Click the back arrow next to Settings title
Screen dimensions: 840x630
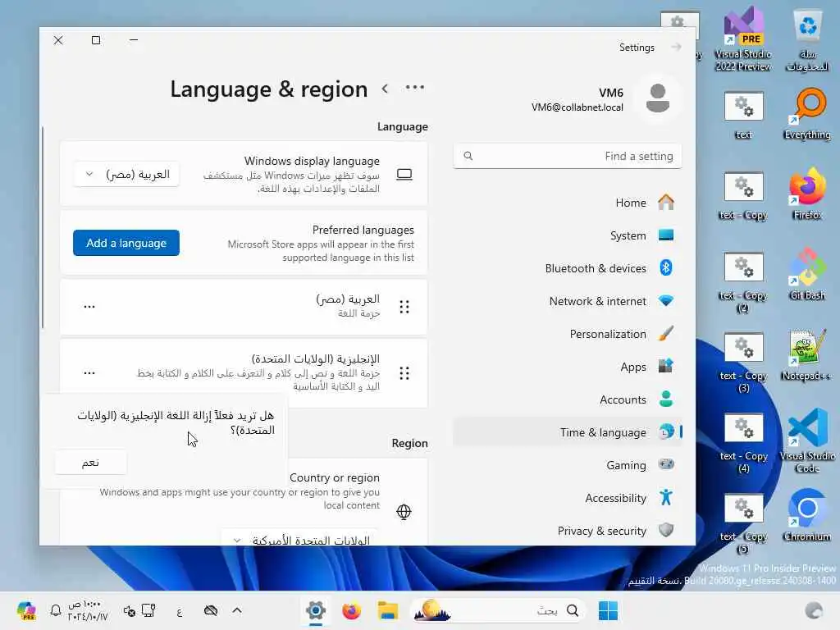coord(676,47)
